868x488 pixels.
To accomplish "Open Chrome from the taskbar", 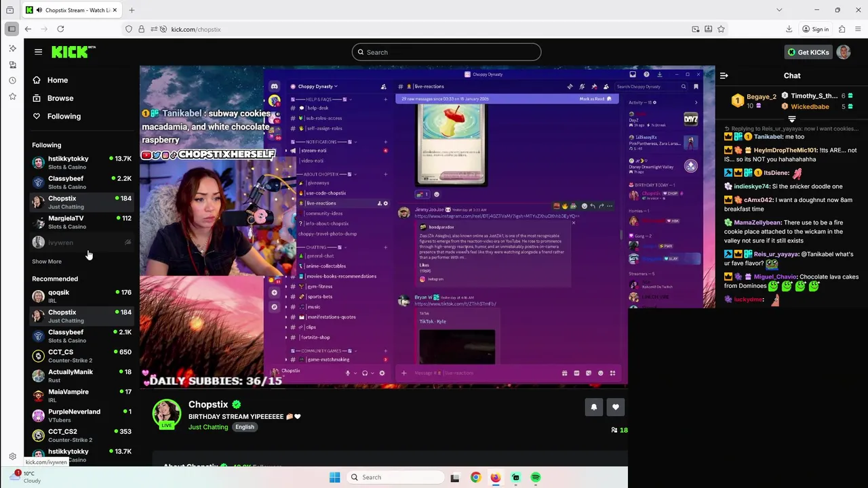I will pyautogui.click(x=475, y=477).
